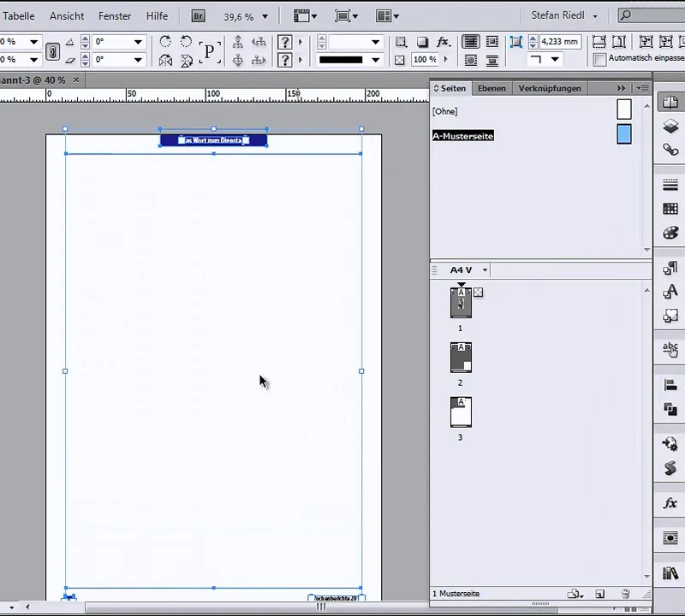Click the Drop shadow icon
This screenshot has height=616, width=685.
(422, 41)
